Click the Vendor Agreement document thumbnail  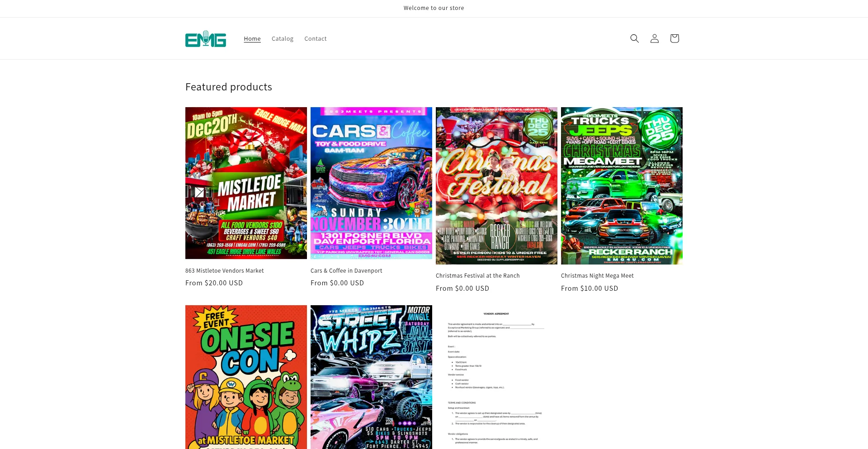coord(496,377)
